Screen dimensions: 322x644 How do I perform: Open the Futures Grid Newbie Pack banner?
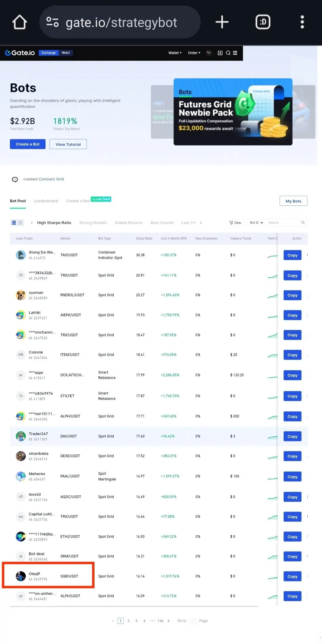point(233,112)
